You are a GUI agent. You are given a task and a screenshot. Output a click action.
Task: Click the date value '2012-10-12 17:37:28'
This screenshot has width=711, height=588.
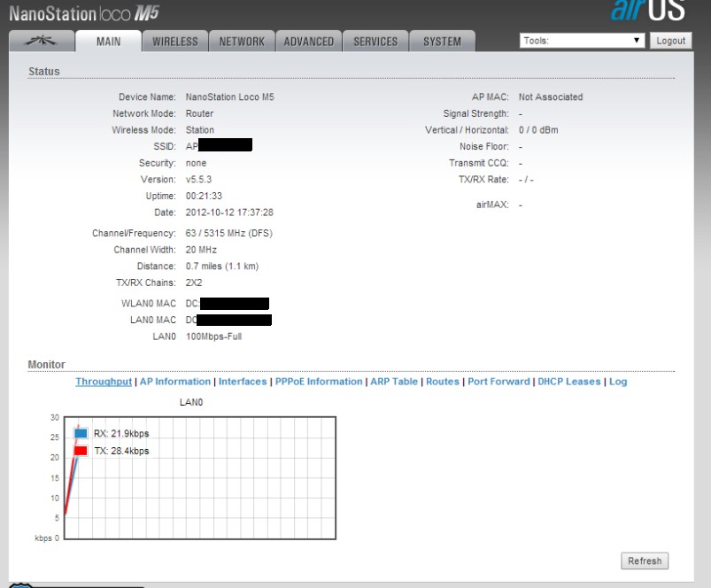pyautogui.click(x=229, y=213)
